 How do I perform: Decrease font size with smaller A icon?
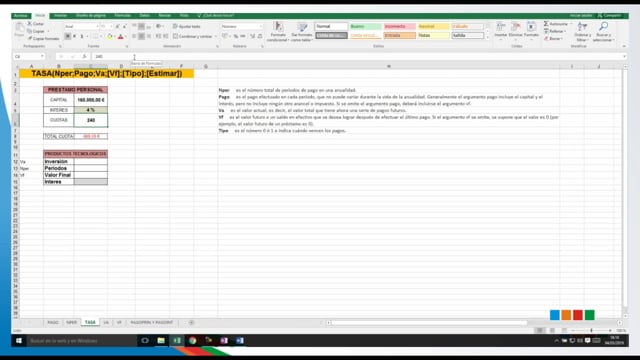coord(124,27)
